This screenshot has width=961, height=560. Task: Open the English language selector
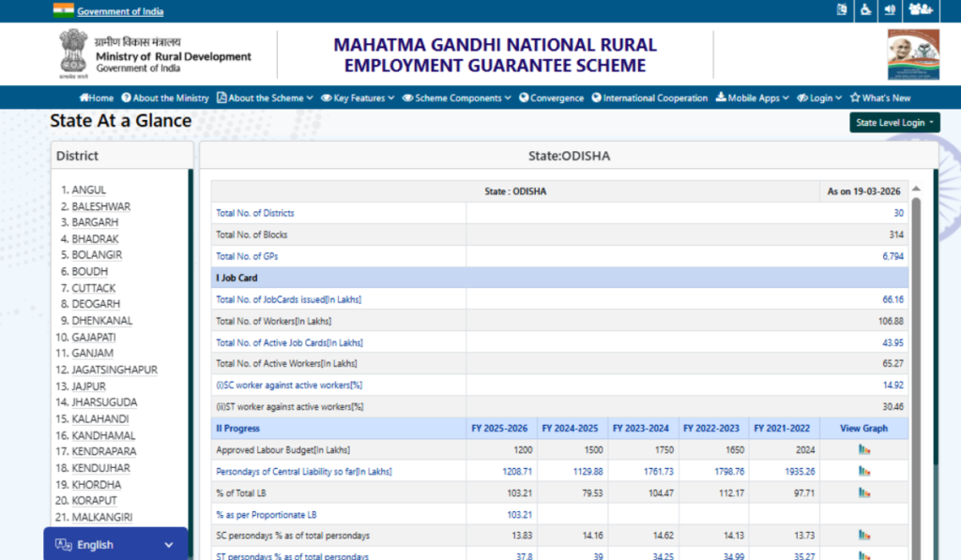pos(114,544)
